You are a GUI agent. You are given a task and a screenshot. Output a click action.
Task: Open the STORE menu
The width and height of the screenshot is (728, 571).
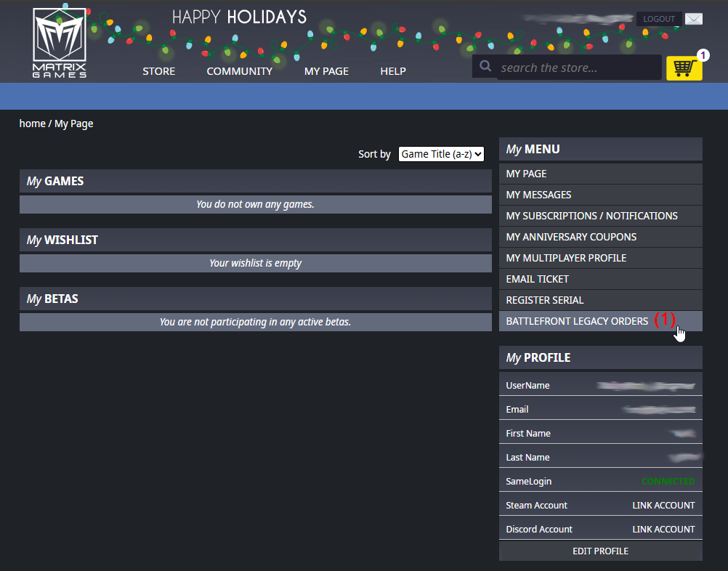[x=159, y=71]
